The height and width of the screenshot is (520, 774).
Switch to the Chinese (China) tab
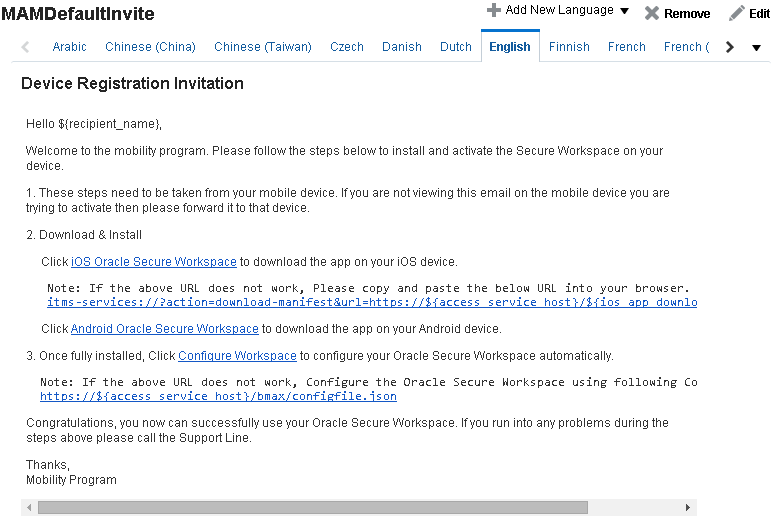[151, 47]
